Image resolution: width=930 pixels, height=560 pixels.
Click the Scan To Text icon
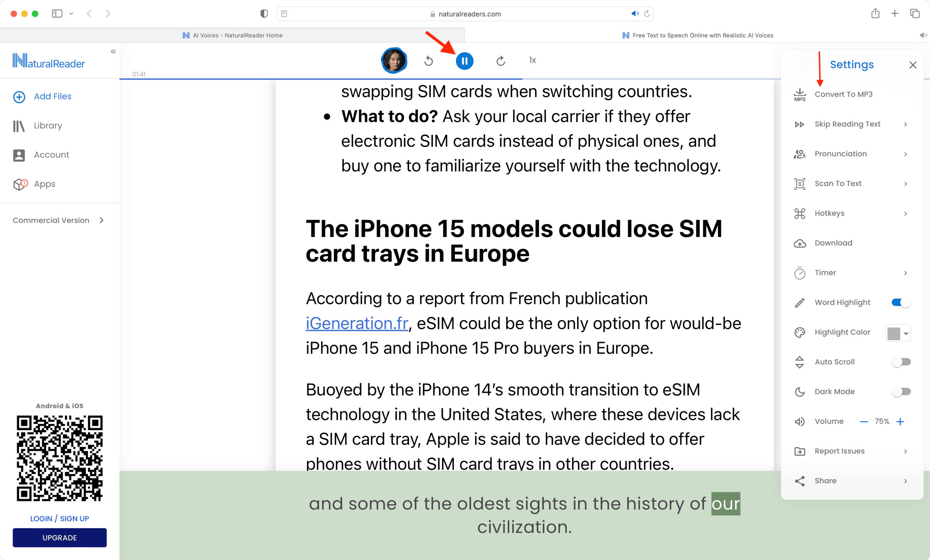point(800,183)
